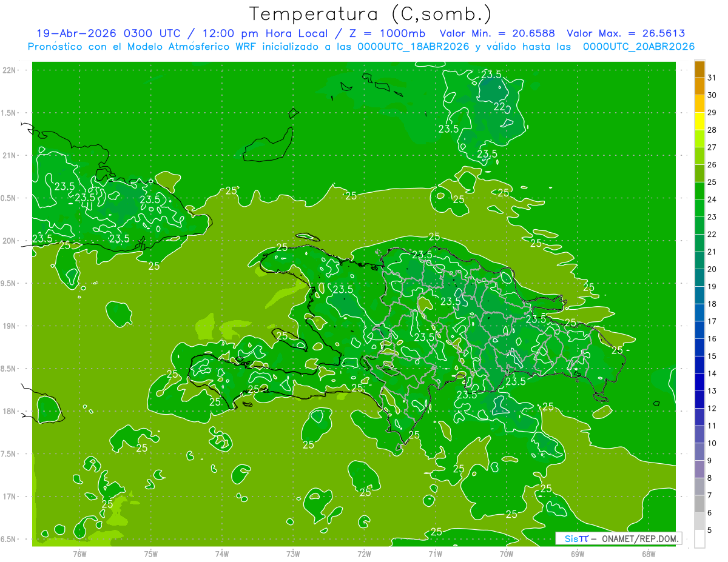Click the Valor Max. = 26.5613 text

[625, 33]
